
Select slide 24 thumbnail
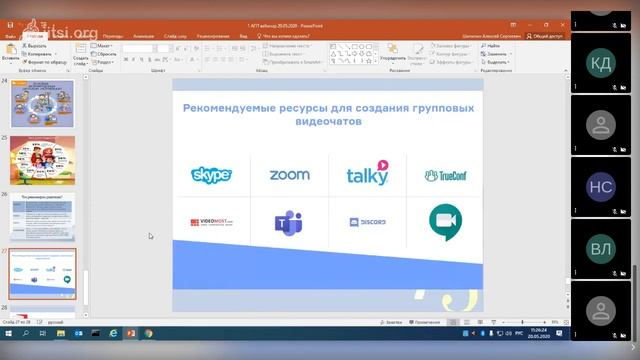[42, 104]
